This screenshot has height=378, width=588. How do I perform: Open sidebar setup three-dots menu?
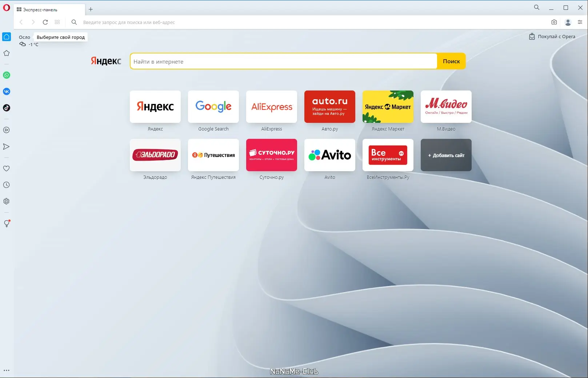pos(7,370)
